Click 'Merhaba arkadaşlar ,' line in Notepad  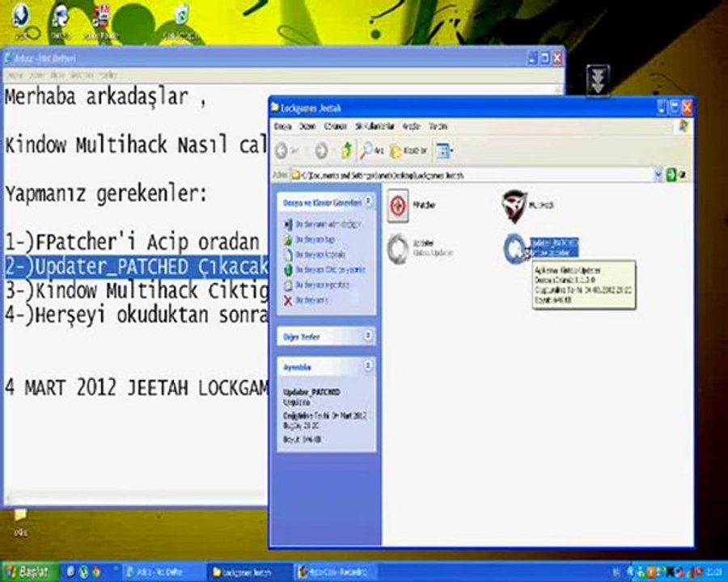106,98
